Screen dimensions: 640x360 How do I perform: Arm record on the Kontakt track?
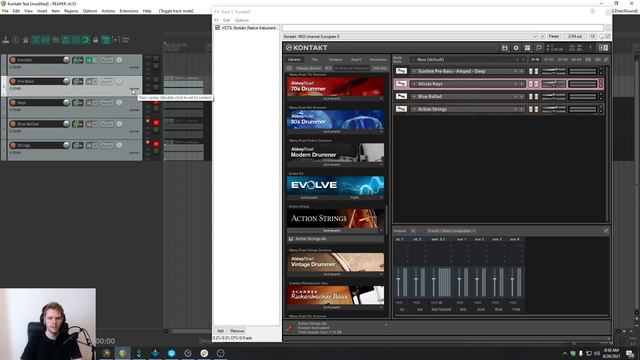coord(13,60)
